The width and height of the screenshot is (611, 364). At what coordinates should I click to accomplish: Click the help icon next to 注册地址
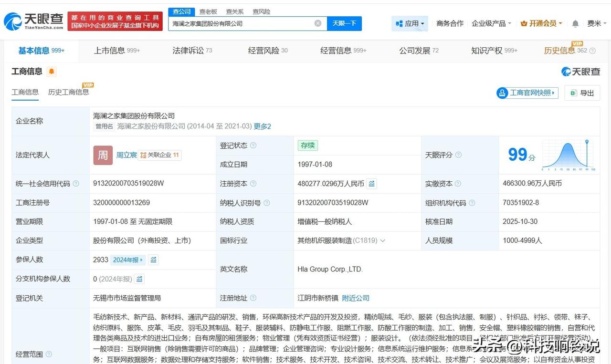coord(253,298)
